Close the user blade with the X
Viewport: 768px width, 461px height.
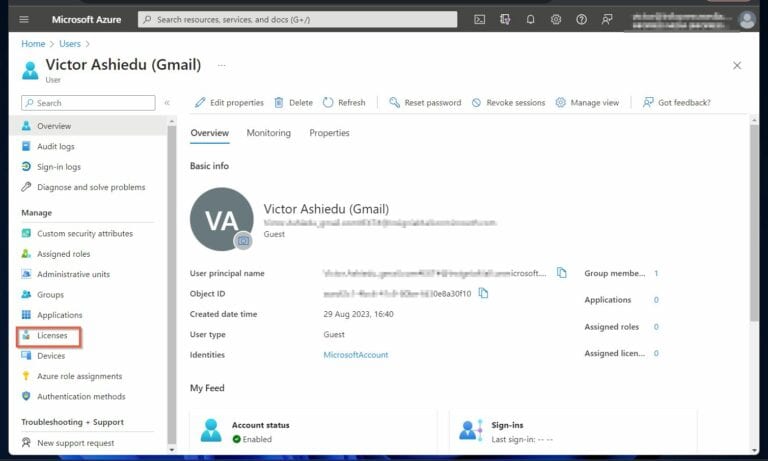737,65
